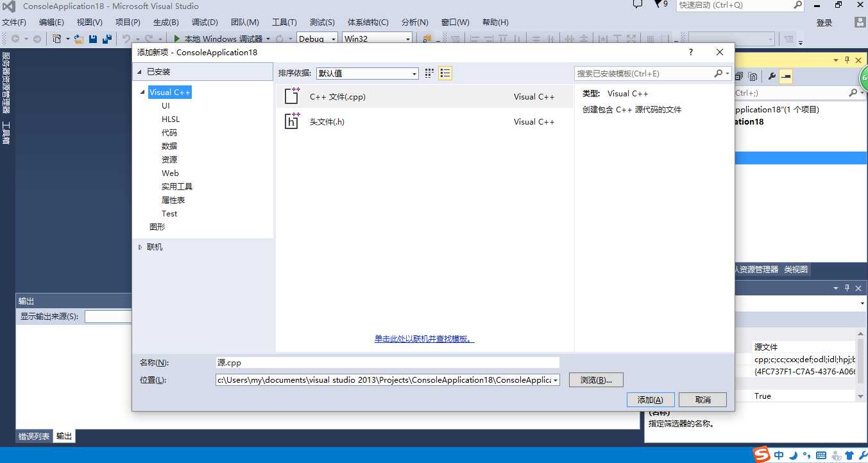Click the redo toolbar icon

tap(149, 39)
